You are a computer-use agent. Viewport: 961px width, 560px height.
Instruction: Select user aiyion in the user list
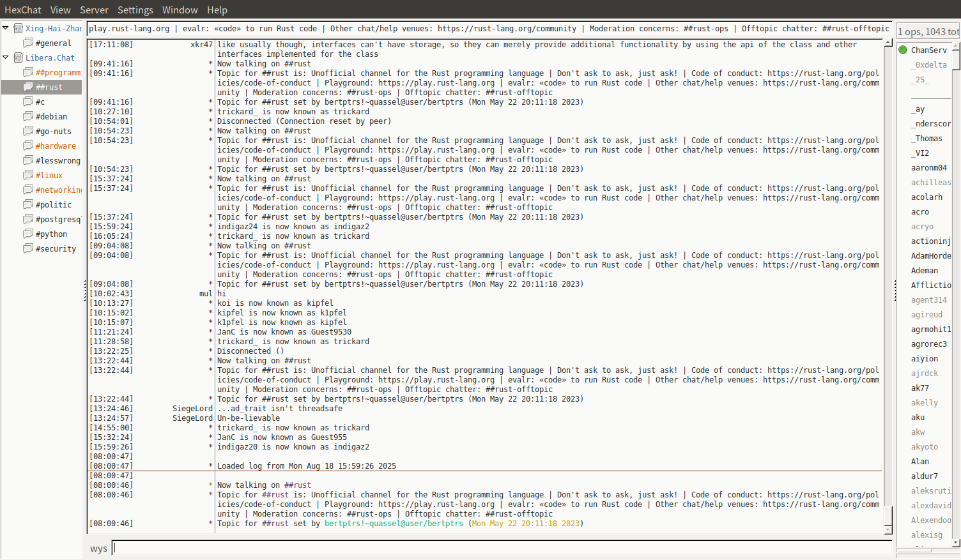(x=925, y=359)
